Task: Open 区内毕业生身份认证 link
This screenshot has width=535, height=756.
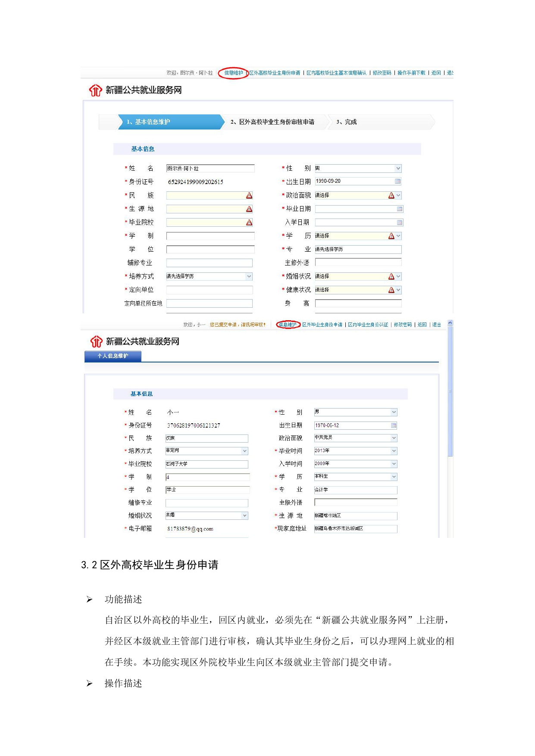Action: (368, 325)
